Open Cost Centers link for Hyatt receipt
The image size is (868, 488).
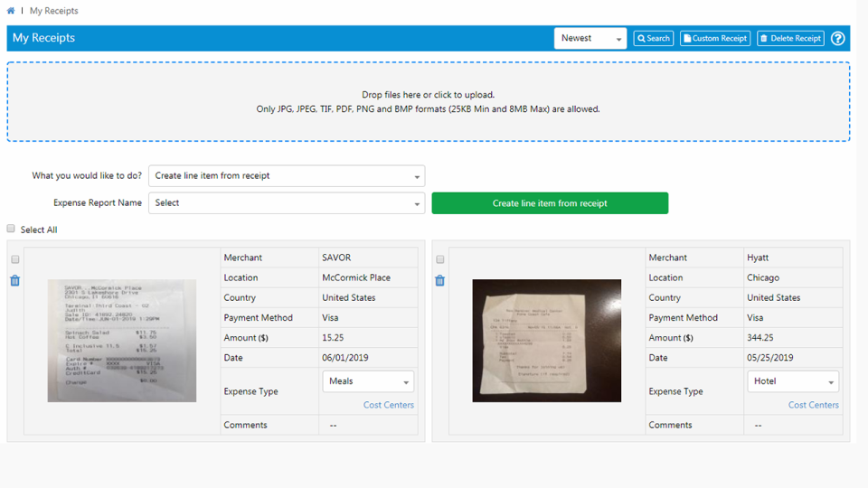pos(813,405)
